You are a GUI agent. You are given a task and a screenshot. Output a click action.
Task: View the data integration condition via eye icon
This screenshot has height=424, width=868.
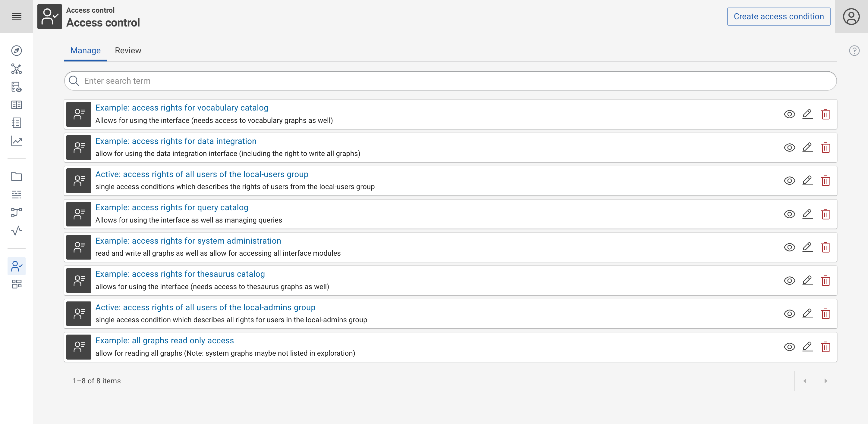click(x=789, y=148)
